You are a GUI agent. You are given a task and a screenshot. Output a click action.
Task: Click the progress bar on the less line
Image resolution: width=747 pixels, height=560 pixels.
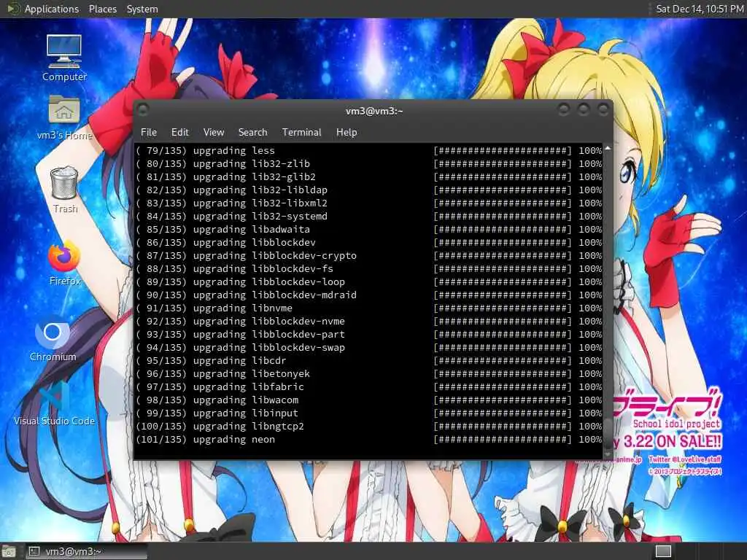point(502,150)
